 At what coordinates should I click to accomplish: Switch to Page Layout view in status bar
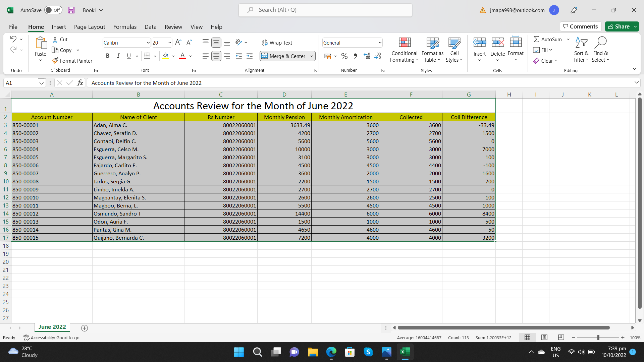tap(544, 338)
